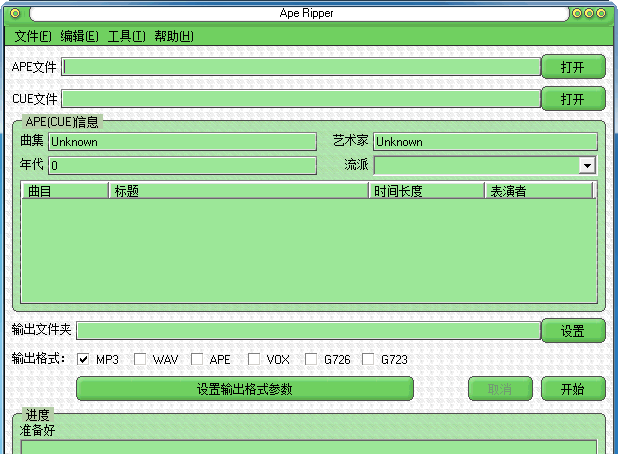Image resolution: width=618 pixels, height=454 pixels.
Task: Open the 帮助(H) menu
Action: (x=173, y=36)
